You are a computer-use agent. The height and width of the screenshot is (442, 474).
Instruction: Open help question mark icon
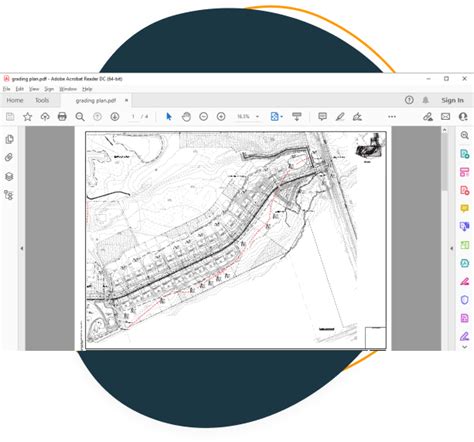(409, 100)
